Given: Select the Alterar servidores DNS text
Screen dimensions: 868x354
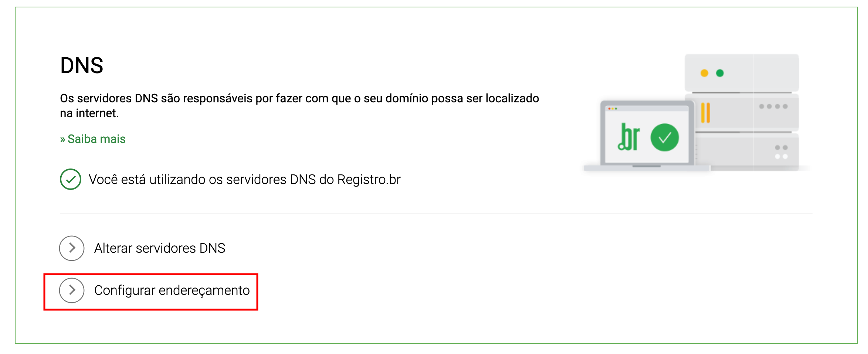Looking at the screenshot, I should [160, 248].
